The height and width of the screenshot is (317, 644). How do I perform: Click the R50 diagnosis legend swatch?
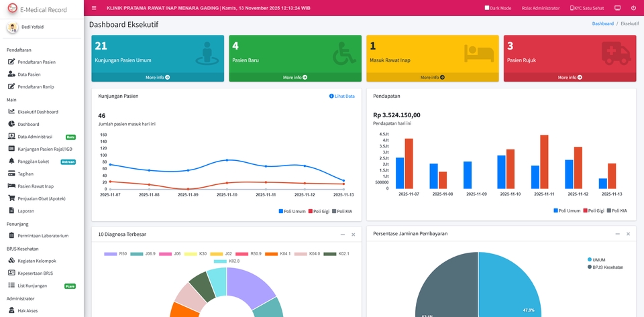click(x=111, y=254)
